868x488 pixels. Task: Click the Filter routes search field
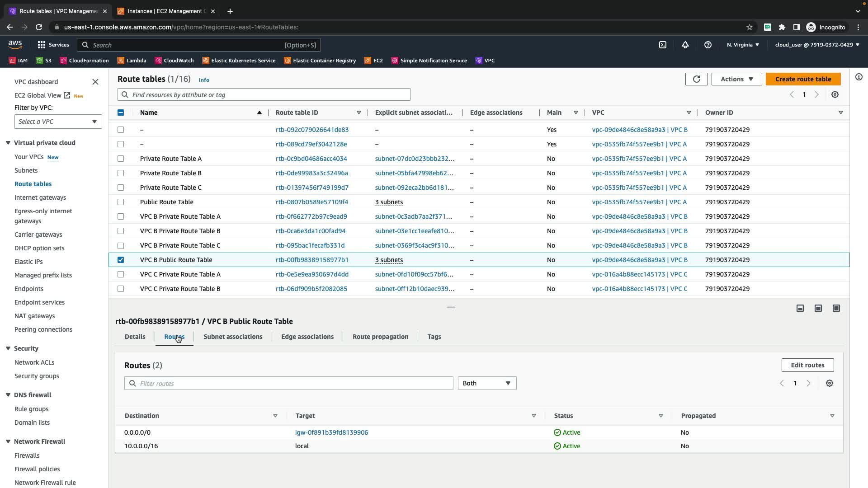(289, 383)
